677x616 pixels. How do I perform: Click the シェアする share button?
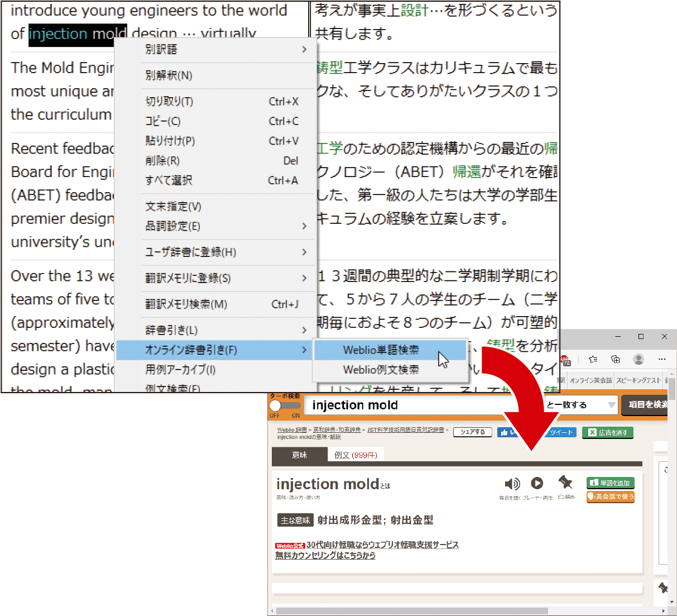coord(473,432)
